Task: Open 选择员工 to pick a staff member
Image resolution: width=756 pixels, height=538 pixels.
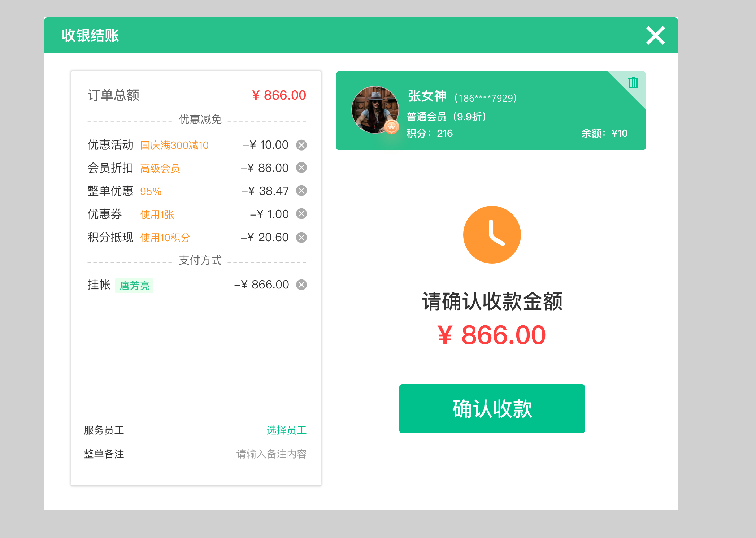Action: pyautogui.click(x=286, y=430)
